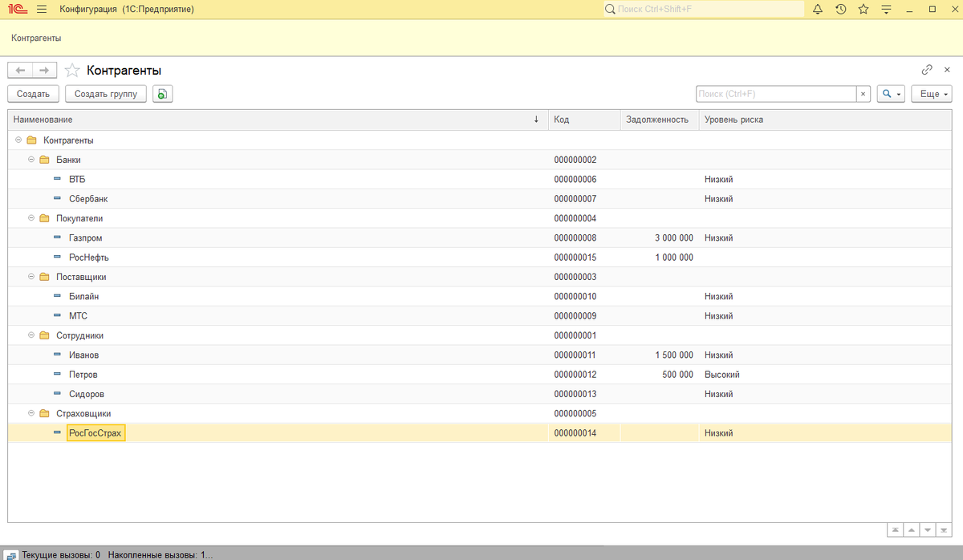Select the ВТБ row
This screenshot has width=963, height=560.
click(481, 179)
